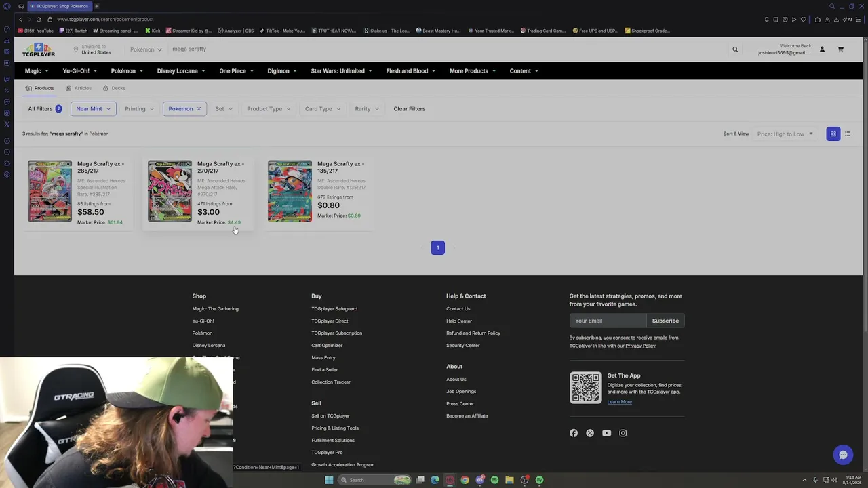The image size is (868, 488).
Task: Visit TCGplayer's Instagram page
Action: coord(623,433)
